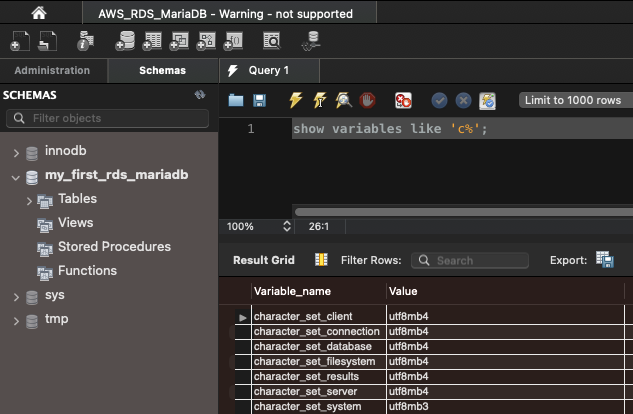Image resolution: width=633 pixels, height=414 pixels.
Task: Select the character_set_database cell
Action: (319, 346)
